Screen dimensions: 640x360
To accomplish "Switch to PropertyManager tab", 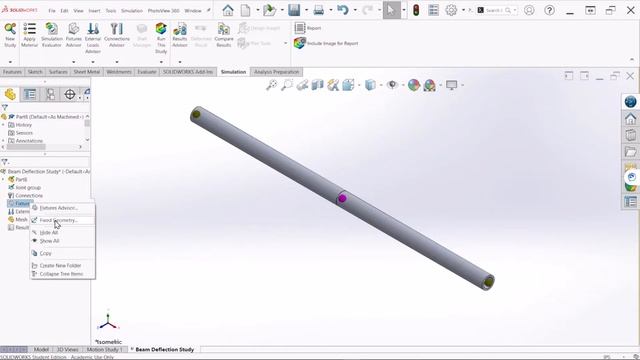I will click(30, 94).
